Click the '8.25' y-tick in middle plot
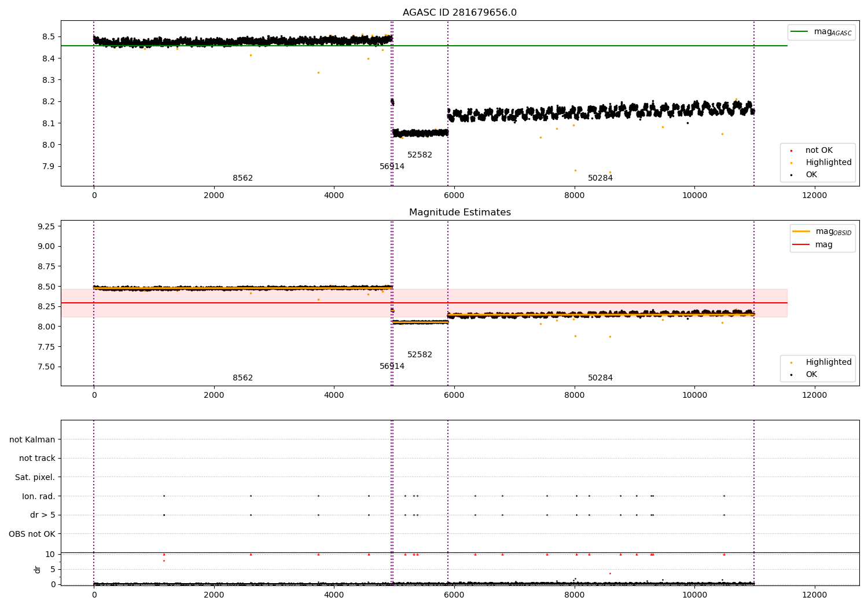The height and width of the screenshot is (608, 868). [46, 306]
